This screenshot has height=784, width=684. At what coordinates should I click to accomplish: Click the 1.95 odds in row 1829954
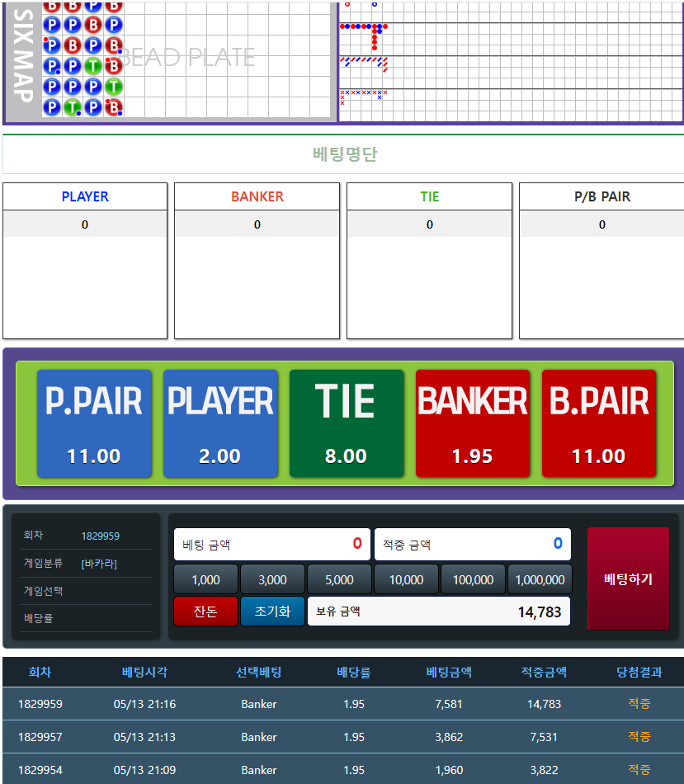(354, 770)
